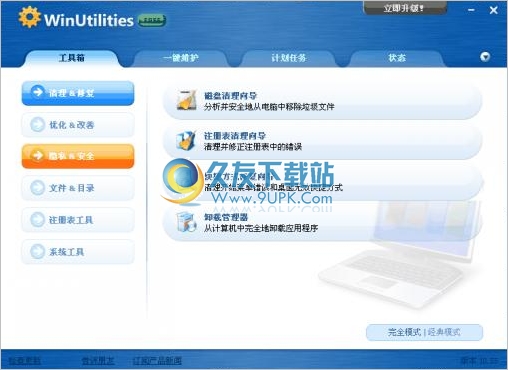Open the round dropdown arrow menu near tabs
508x370 pixels.
[485, 57]
